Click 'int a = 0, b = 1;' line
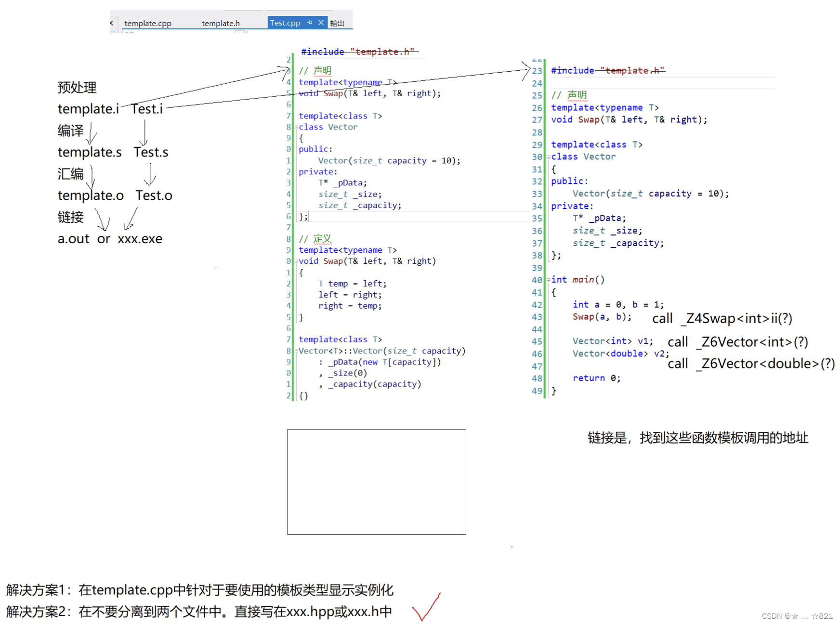 (x=618, y=305)
